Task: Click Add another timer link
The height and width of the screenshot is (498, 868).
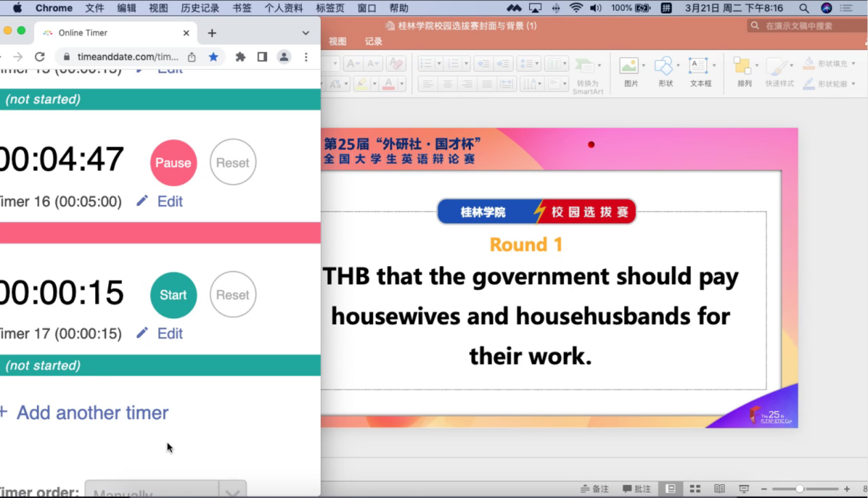Action: (x=92, y=412)
